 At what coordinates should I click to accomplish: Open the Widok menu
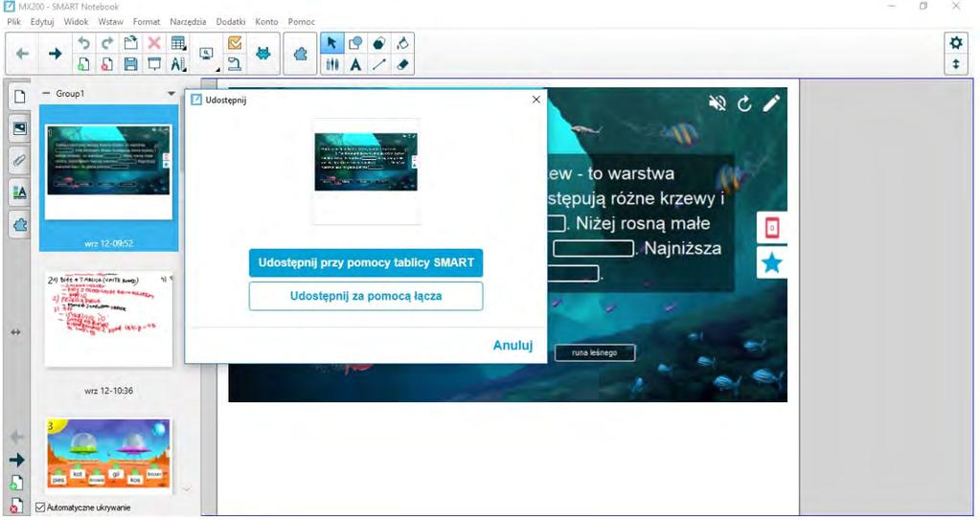77,21
